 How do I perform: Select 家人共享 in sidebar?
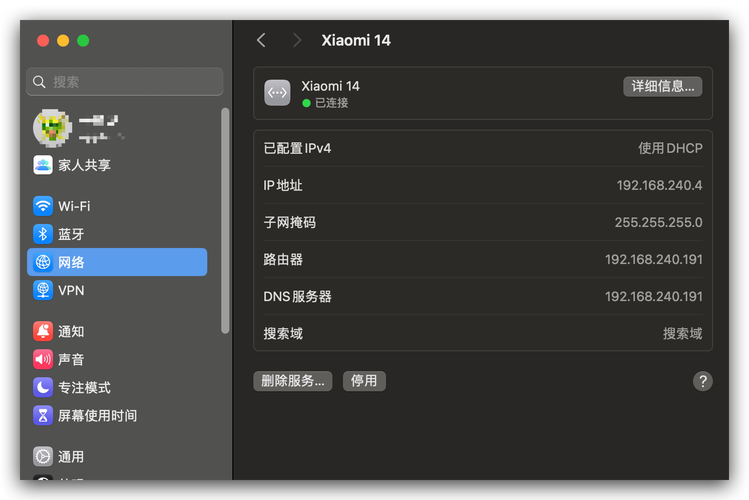coord(85,165)
